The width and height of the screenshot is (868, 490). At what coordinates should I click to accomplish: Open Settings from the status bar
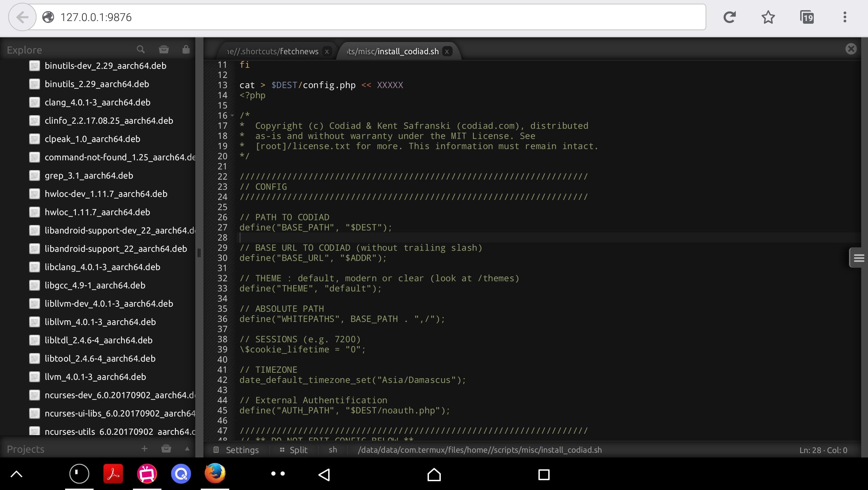pos(242,450)
